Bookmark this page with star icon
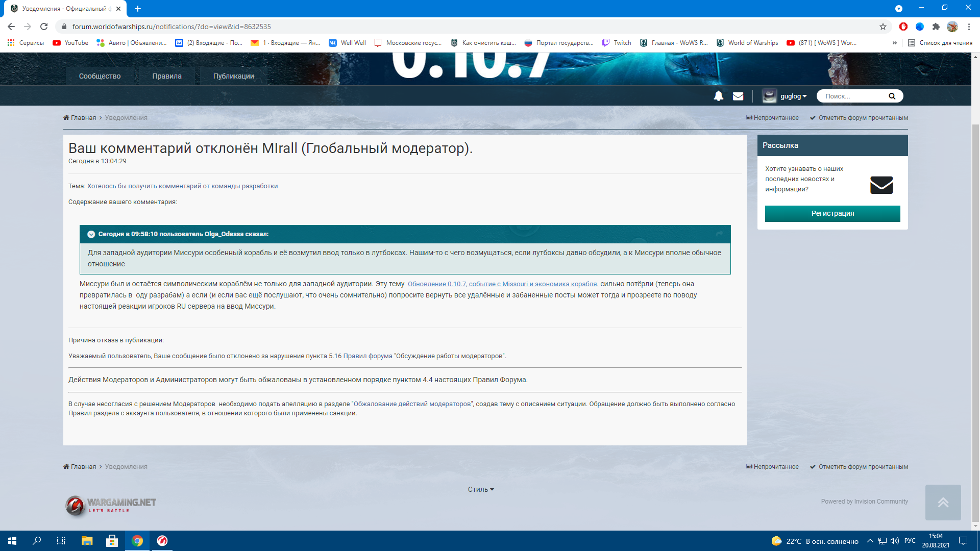 [x=883, y=27]
